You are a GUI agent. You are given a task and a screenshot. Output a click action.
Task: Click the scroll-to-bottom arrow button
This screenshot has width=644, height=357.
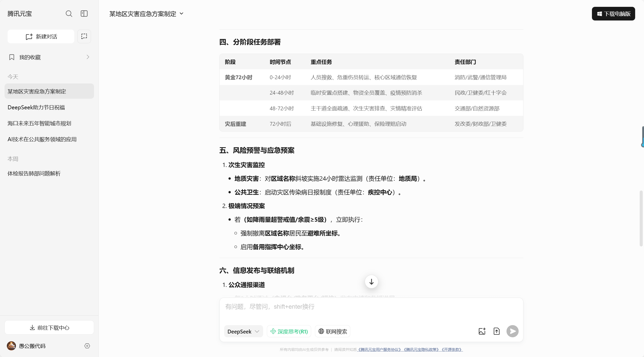tap(371, 282)
